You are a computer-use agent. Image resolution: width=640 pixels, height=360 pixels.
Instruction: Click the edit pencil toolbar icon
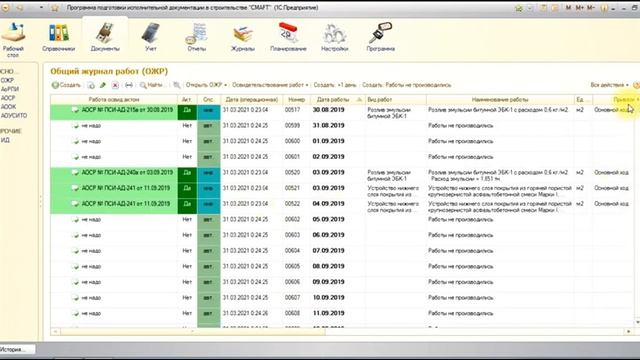point(103,85)
